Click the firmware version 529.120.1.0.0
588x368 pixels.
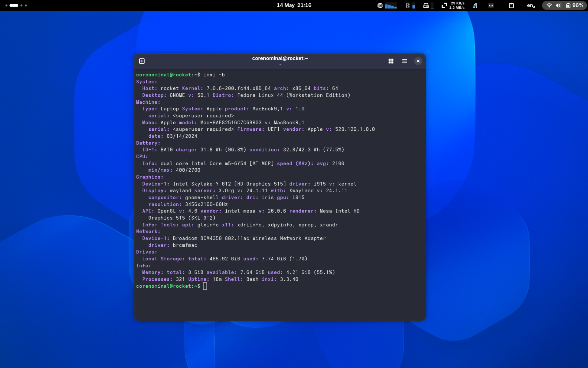pyautogui.click(x=355, y=129)
